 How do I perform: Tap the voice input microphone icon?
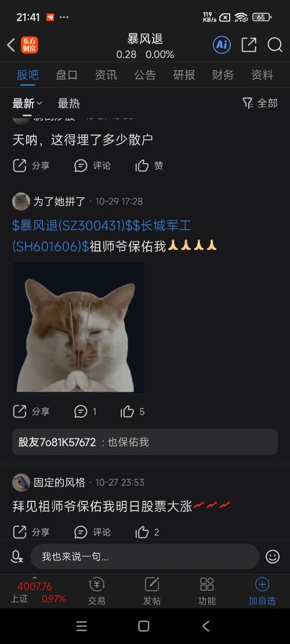pyautogui.click(x=17, y=556)
